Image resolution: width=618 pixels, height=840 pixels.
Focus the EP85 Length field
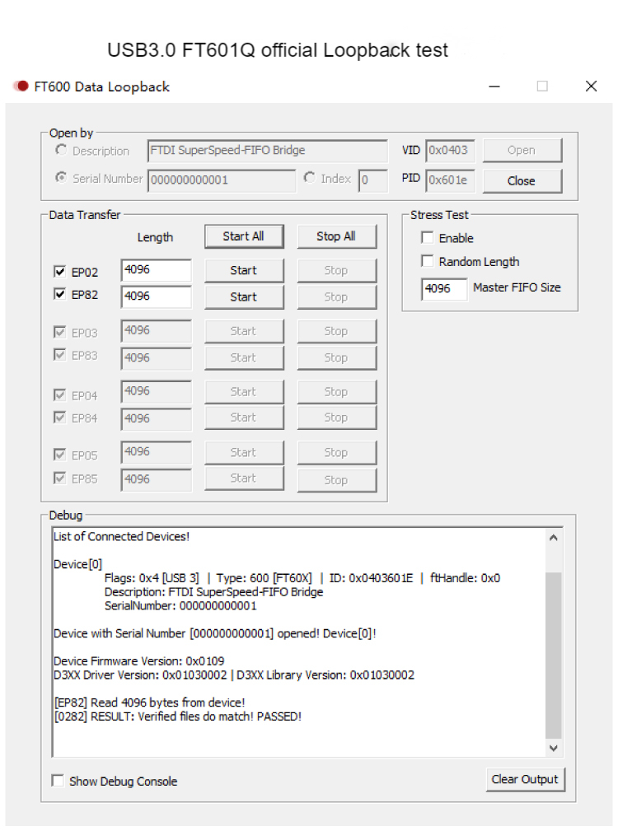pos(156,479)
